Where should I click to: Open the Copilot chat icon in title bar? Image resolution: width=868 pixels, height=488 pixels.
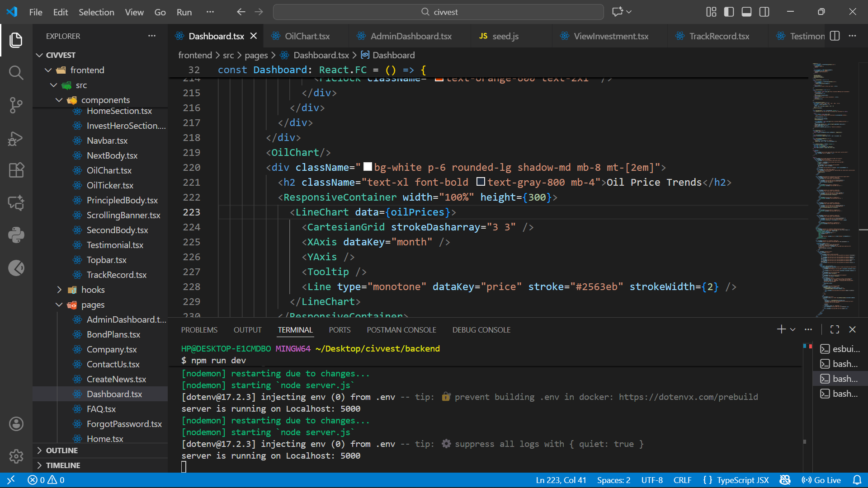pyautogui.click(x=617, y=12)
